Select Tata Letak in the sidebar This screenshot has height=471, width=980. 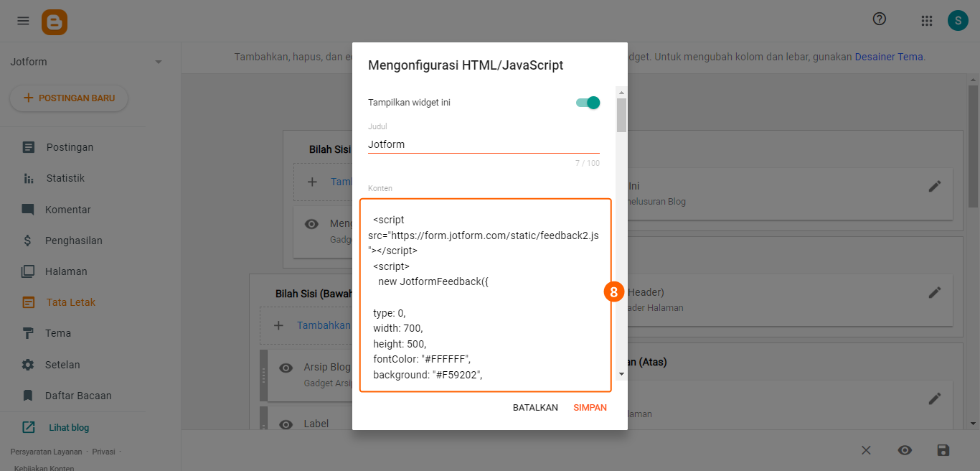pos(72,302)
